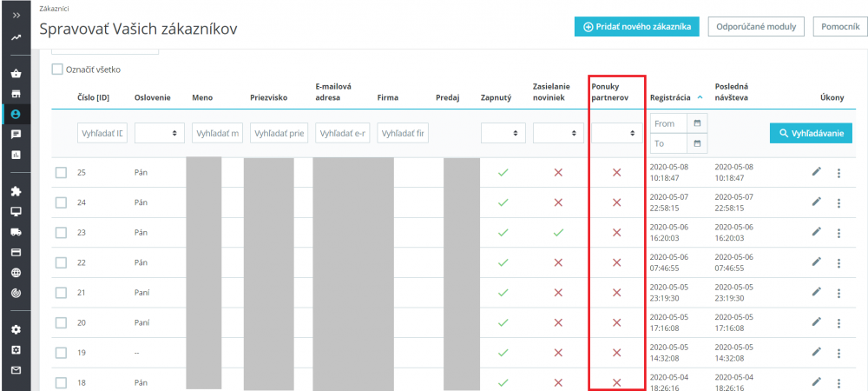Select checkbox for customer 19
The image size is (868, 391).
[x=61, y=352]
